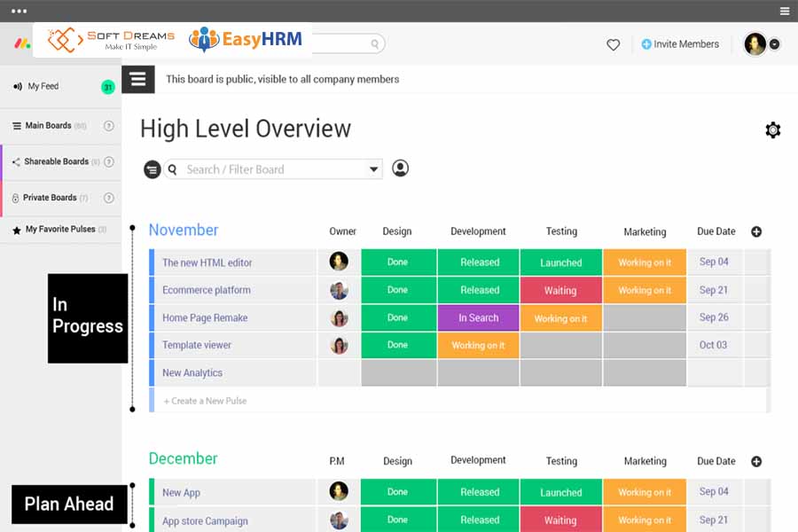Change Testing status Waiting for Ecommerce platform
The width and height of the screenshot is (798, 532).
(x=561, y=290)
